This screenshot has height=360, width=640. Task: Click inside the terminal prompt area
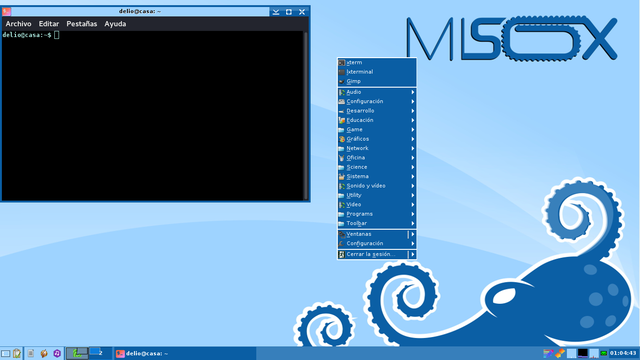point(152,116)
